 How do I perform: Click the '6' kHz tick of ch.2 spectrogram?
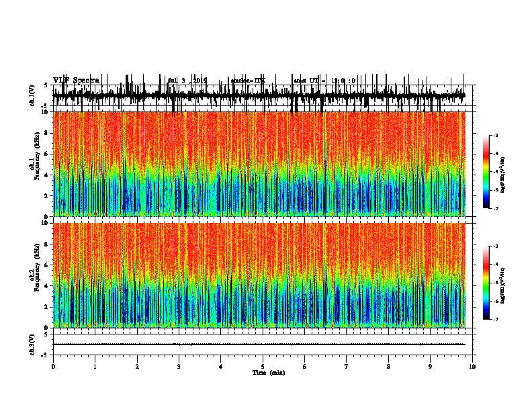click(x=46, y=265)
